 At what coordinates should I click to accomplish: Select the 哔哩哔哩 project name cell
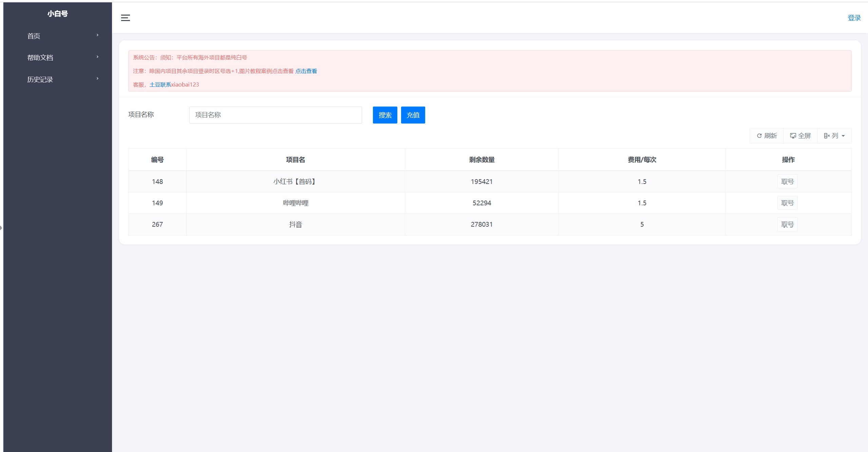point(296,203)
